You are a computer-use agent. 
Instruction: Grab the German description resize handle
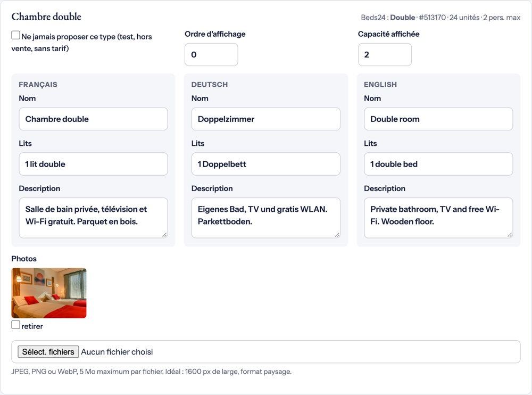coord(337,235)
